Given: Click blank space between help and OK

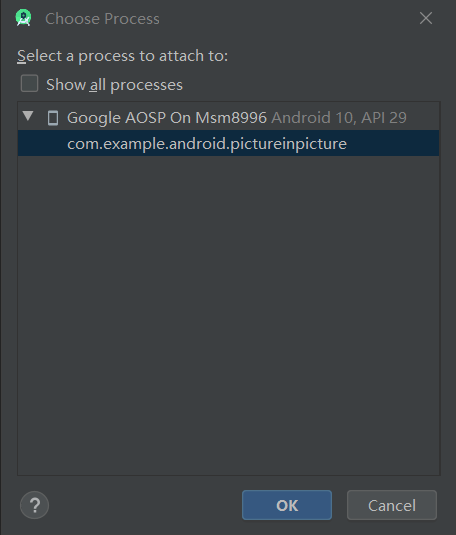Looking at the screenshot, I should pos(145,505).
